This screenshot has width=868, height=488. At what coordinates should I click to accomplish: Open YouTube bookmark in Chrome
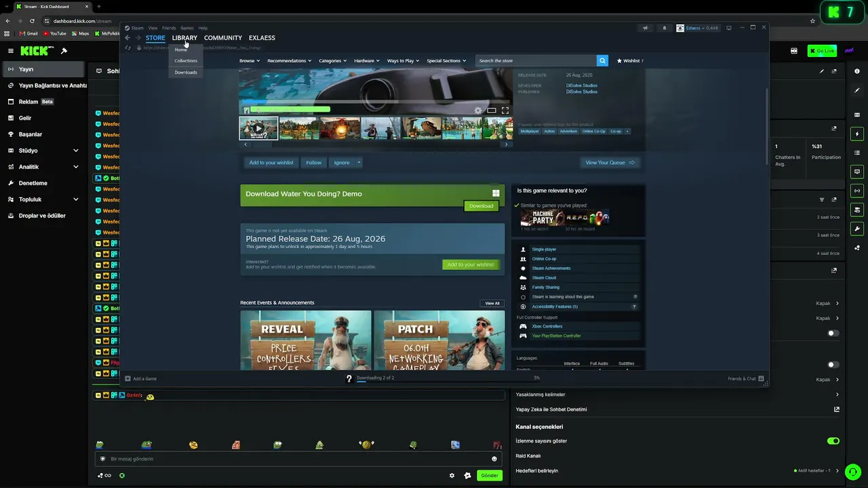click(x=55, y=33)
